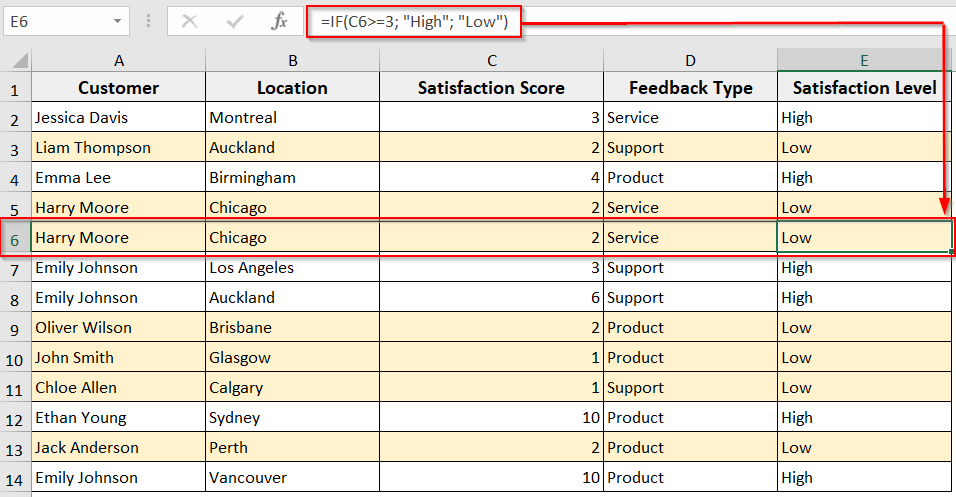Image resolution: width=956 pixels, height=497 pixels.
Task: Select active cell E6 showing Low
Action: coord(863,238)
